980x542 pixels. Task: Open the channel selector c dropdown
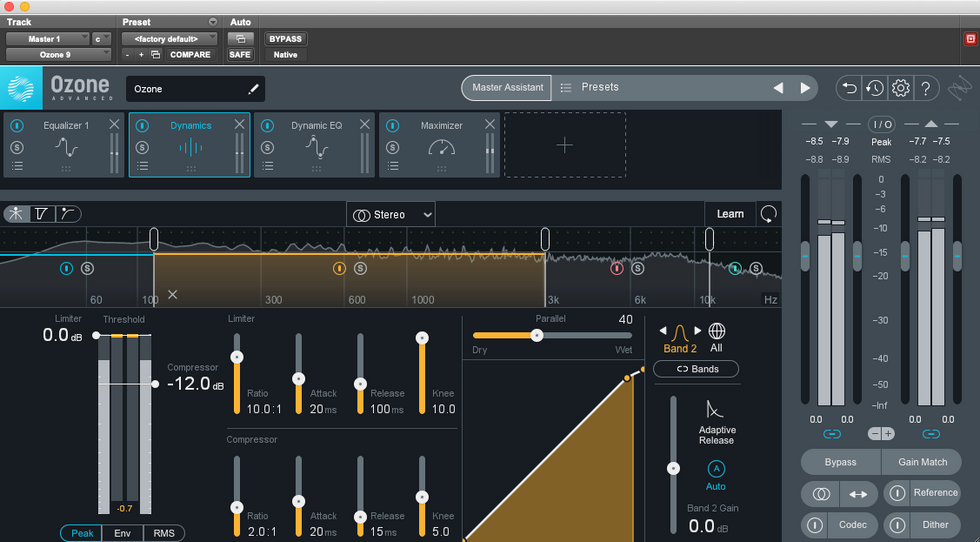coord(101,39)
